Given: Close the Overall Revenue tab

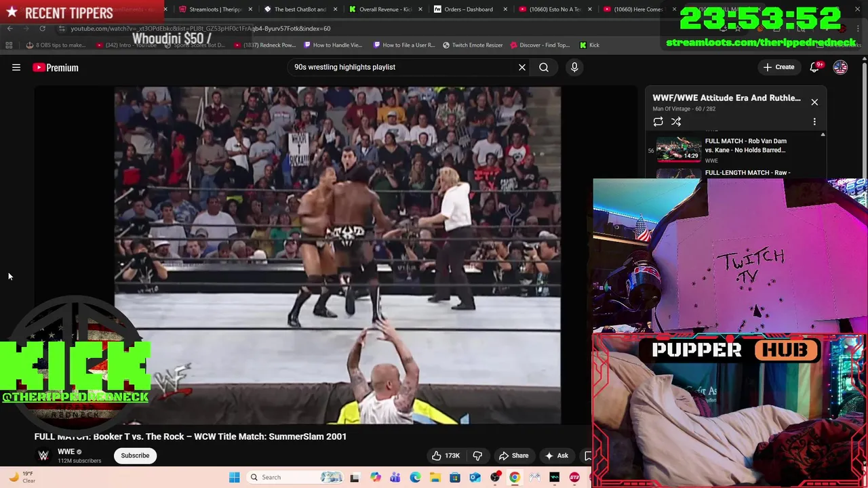Looking at the screenshot, I should 420,9.
